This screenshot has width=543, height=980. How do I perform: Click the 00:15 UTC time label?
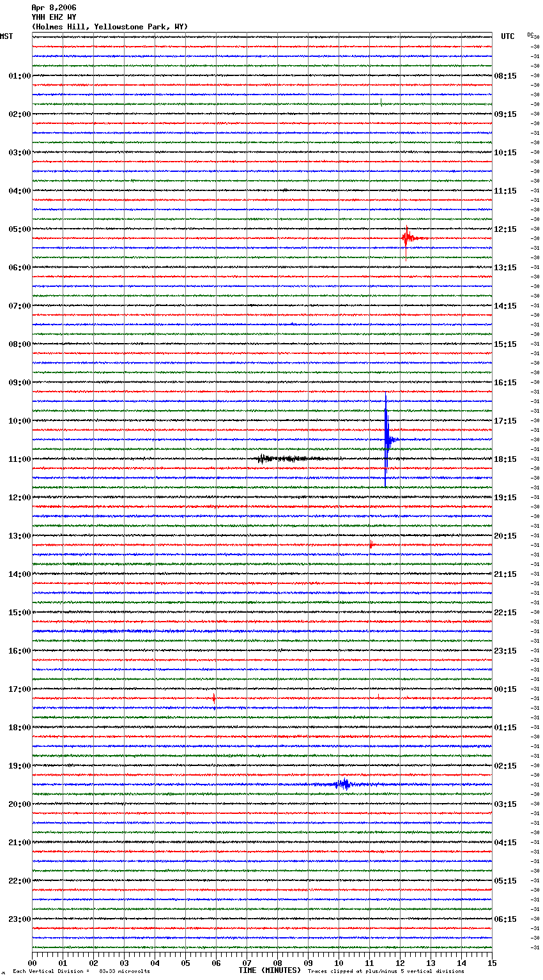505,689
